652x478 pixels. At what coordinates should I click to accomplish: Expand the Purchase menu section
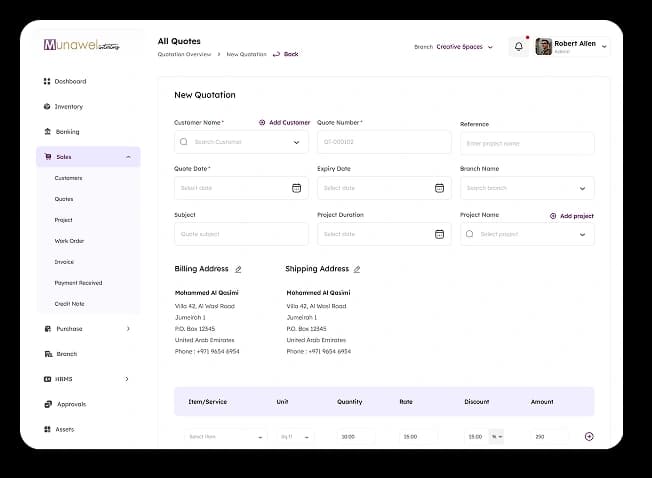(128, 329)
